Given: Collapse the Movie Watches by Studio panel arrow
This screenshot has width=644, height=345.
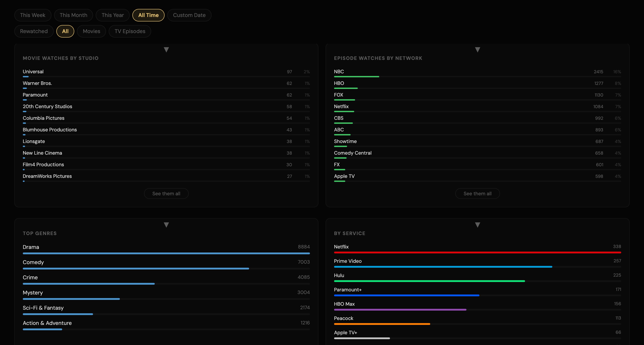Looking at the screenshot, I should tap(166, 50).
